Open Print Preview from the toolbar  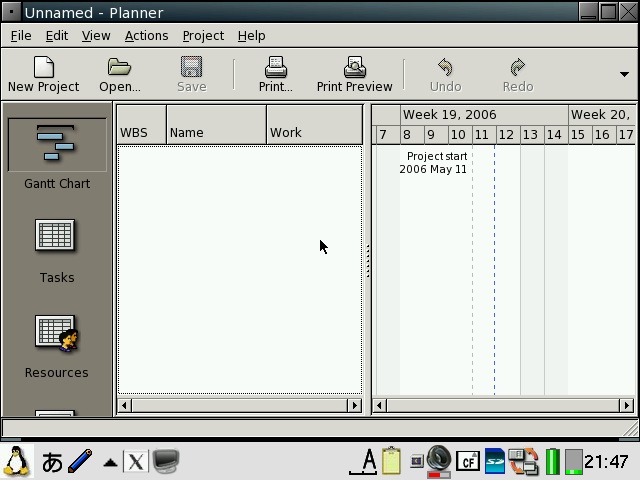point(354,74)
